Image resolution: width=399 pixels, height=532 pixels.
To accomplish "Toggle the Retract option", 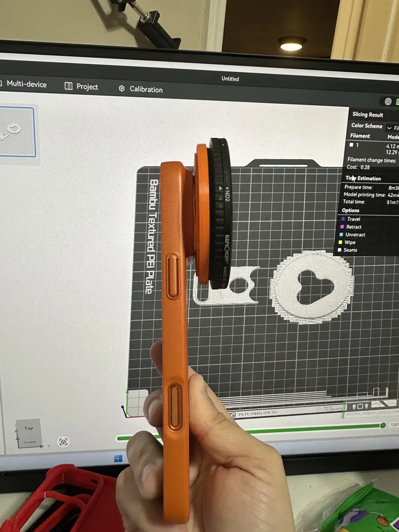I will tap(351, 227).
